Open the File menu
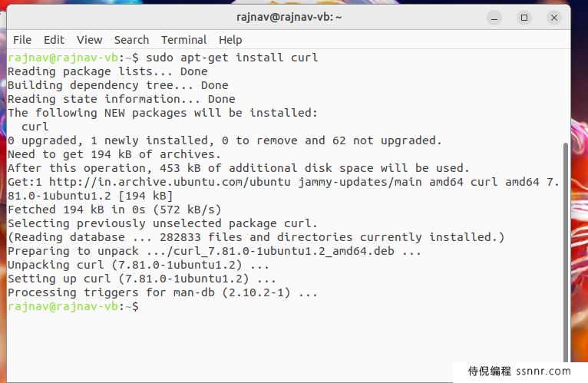The width and height of the screenshot is (588, 383). coord(22,40)
